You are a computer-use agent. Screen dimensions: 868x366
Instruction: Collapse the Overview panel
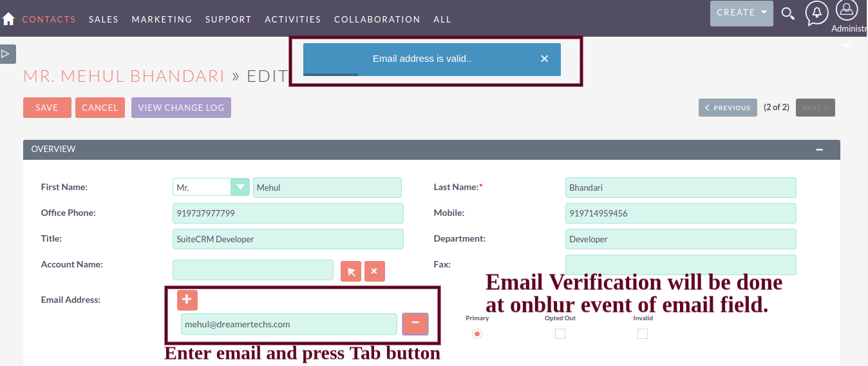819,149
